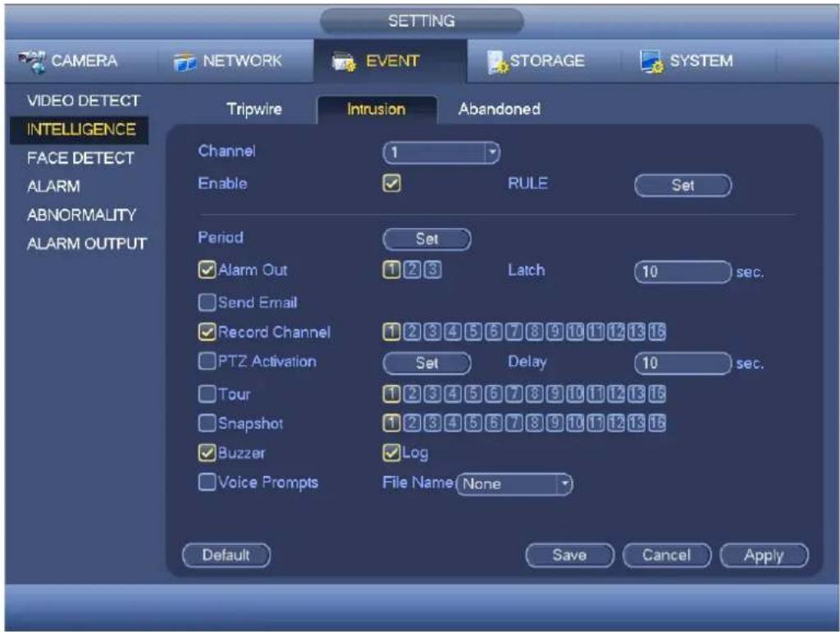Click the Apply button
This screenshot has width=840, height=632.
point(764,556)
